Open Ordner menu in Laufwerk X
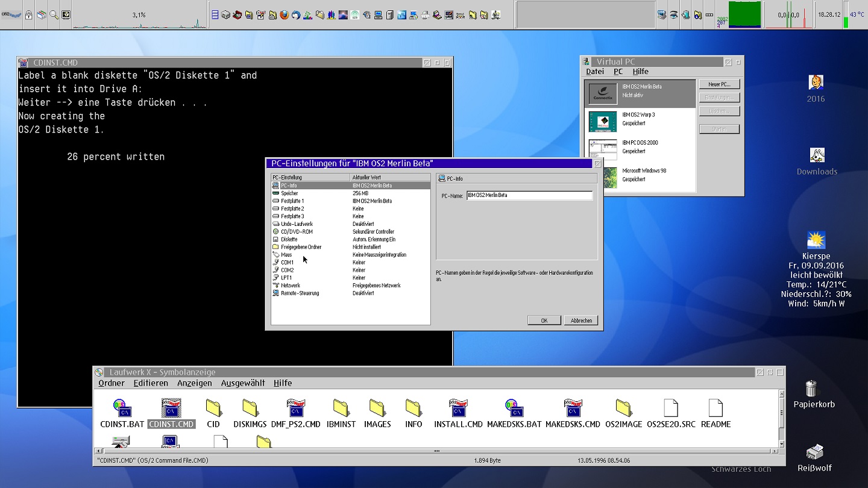Viewport: 868px width, 488px height. [112, 383]
